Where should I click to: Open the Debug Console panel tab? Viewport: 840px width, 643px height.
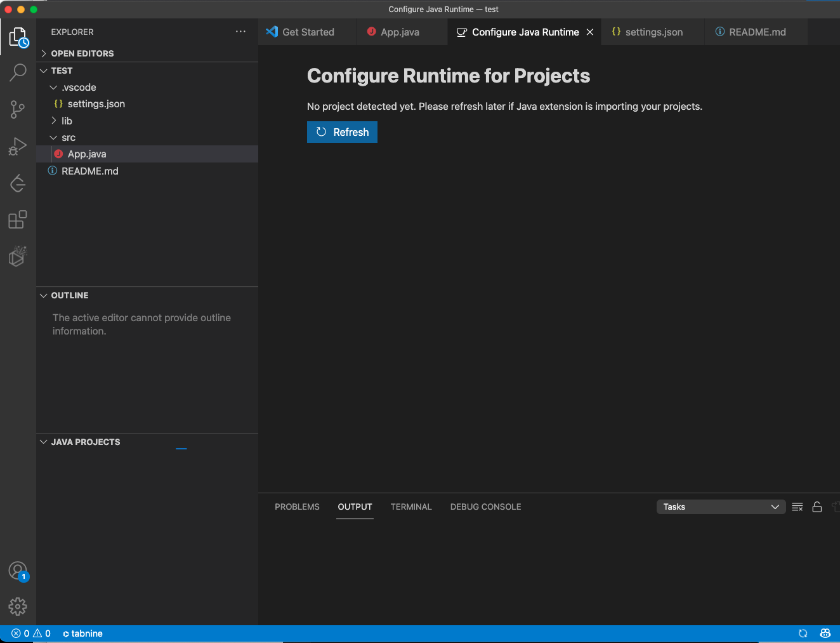485,507
